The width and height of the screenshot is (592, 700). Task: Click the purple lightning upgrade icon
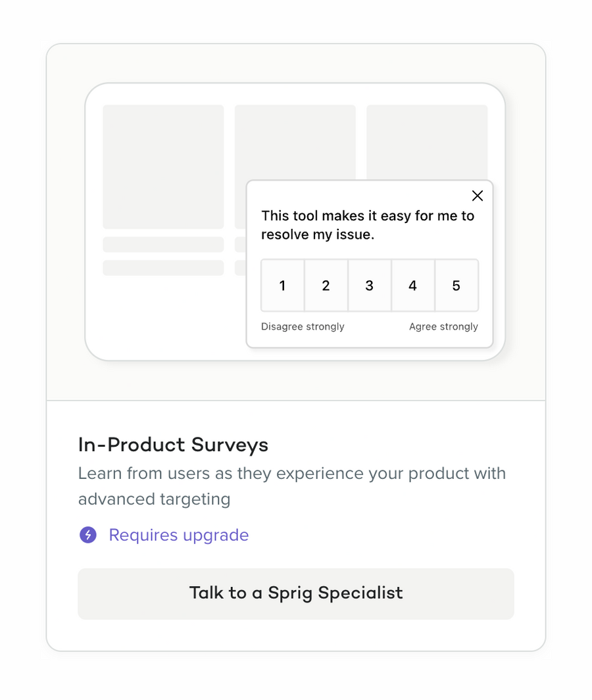pos(87,535)
